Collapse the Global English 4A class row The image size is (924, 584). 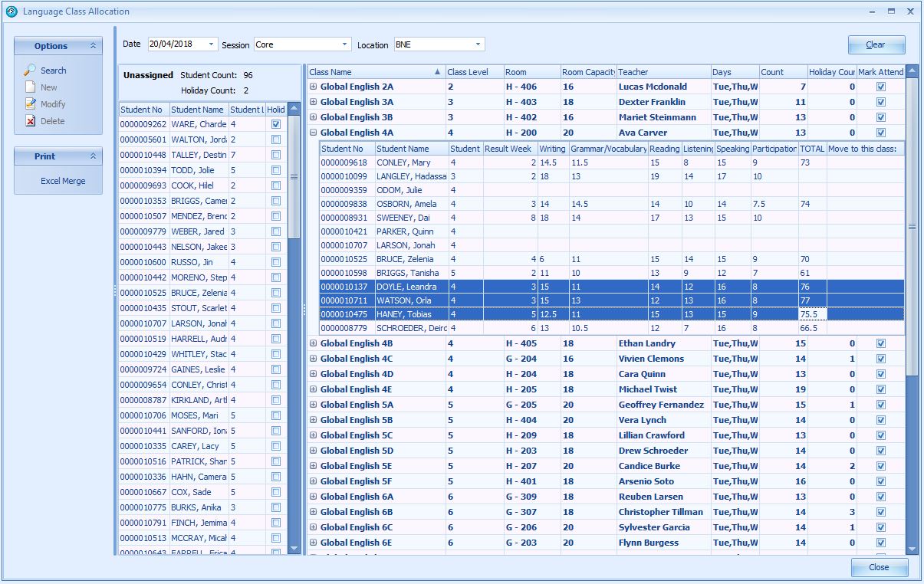(313, 133)
